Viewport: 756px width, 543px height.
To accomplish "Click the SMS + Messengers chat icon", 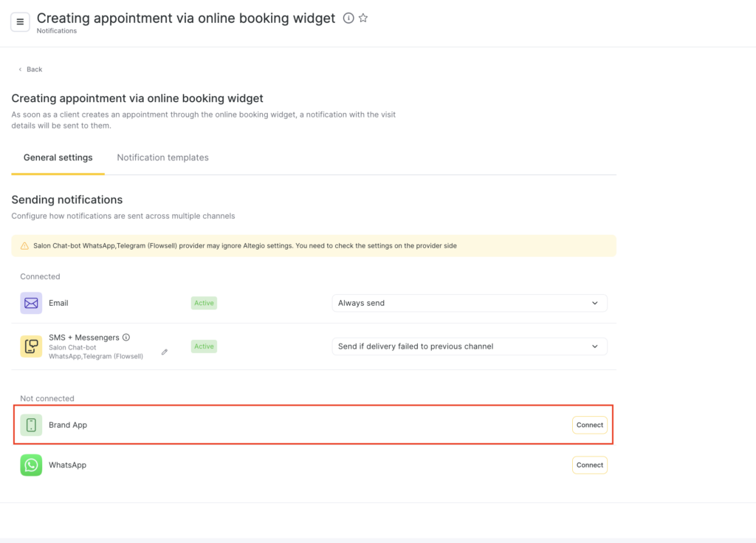I will (x=31, y=346).
